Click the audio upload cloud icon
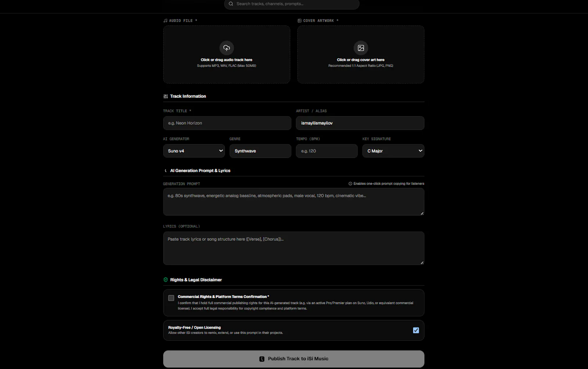 227,48
